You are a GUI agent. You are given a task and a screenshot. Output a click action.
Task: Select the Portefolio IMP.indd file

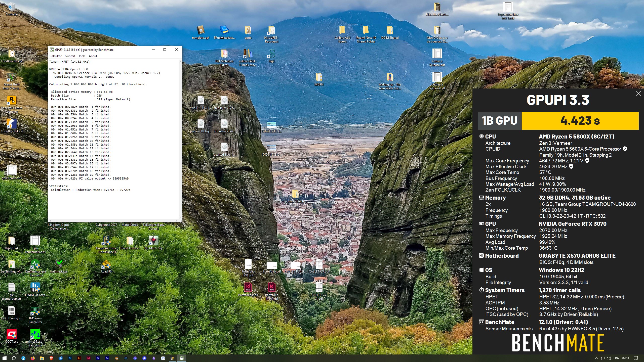click(x=272, y=291)
